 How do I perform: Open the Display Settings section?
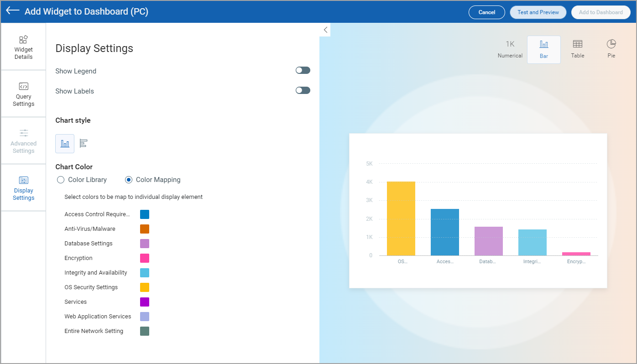pos(23,188)
